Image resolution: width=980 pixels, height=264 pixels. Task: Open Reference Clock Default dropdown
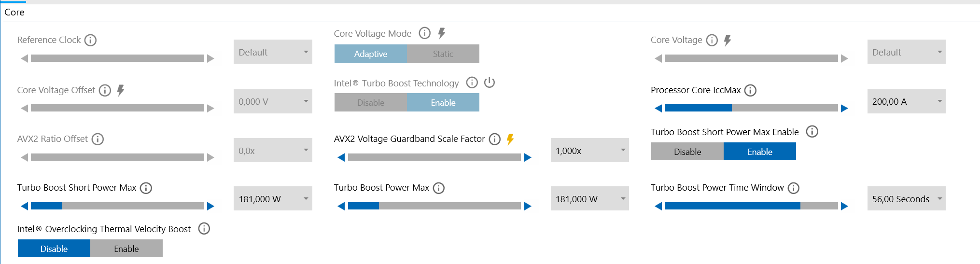click(273, 52)
